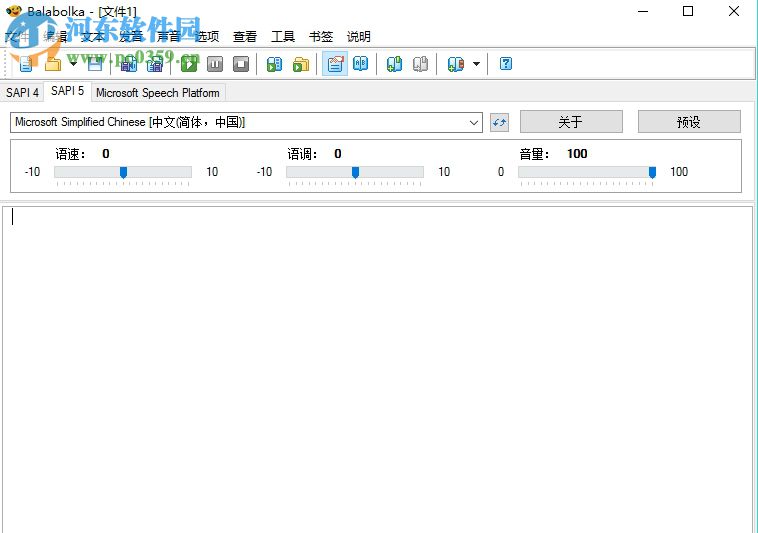Click the 语速 speed slider
Image resolution: width=758 pixels, height=533 pixels.
[123, 172]
